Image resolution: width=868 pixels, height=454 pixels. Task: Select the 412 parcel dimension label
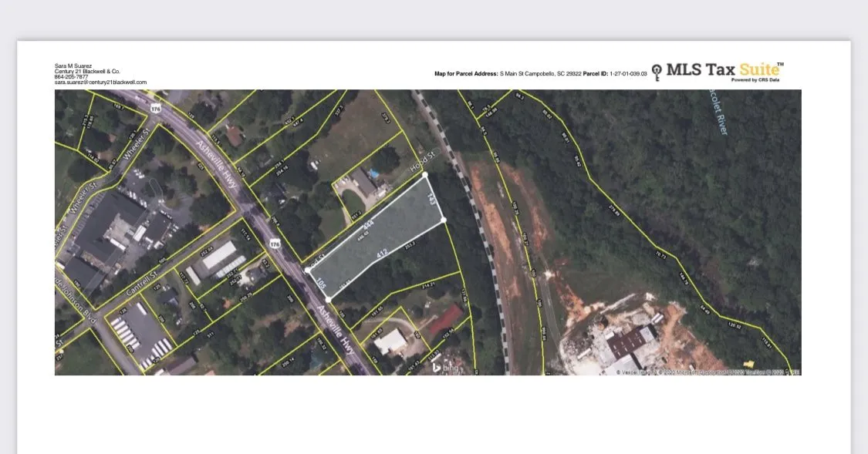381,253
